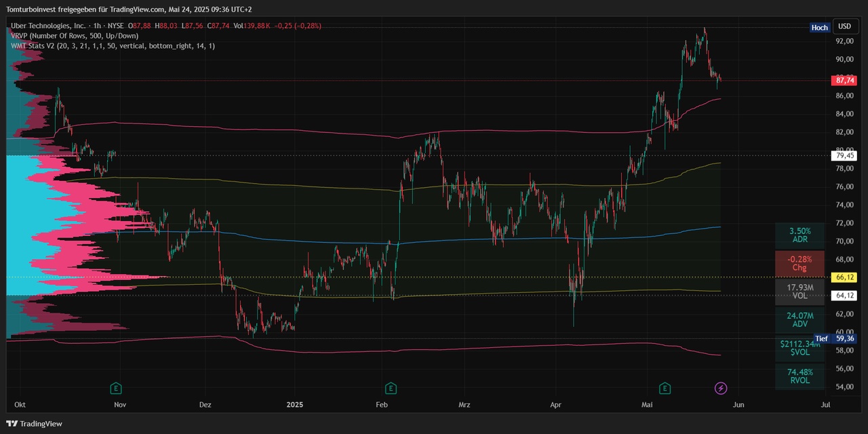Click the L87,56 low value in legend

pos(193,26)
